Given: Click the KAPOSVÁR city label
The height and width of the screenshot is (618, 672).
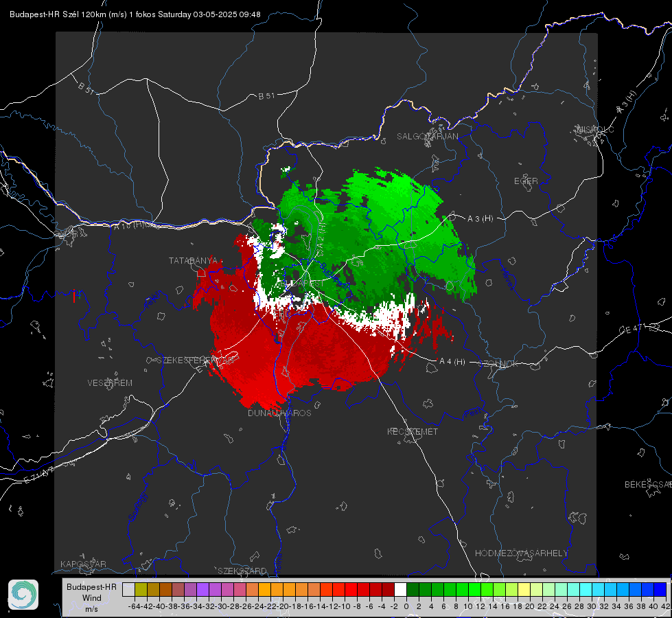Looking at the screenshot, I should 83,564.
